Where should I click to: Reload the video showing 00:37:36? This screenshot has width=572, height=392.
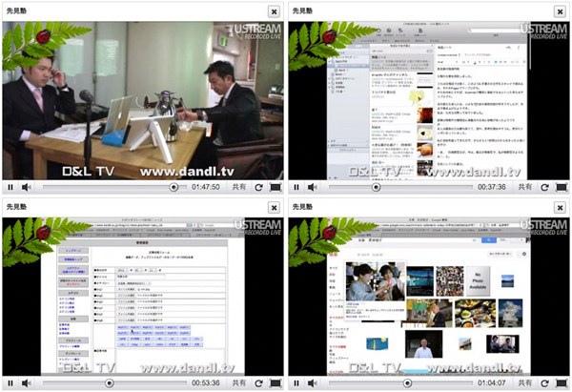pos(544,187)
